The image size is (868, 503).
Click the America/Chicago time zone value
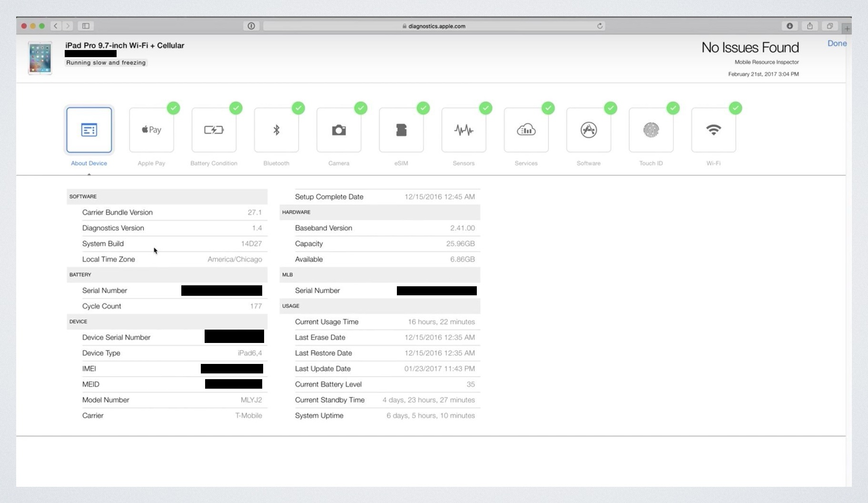pyautogui.click(x=235, y=259)
